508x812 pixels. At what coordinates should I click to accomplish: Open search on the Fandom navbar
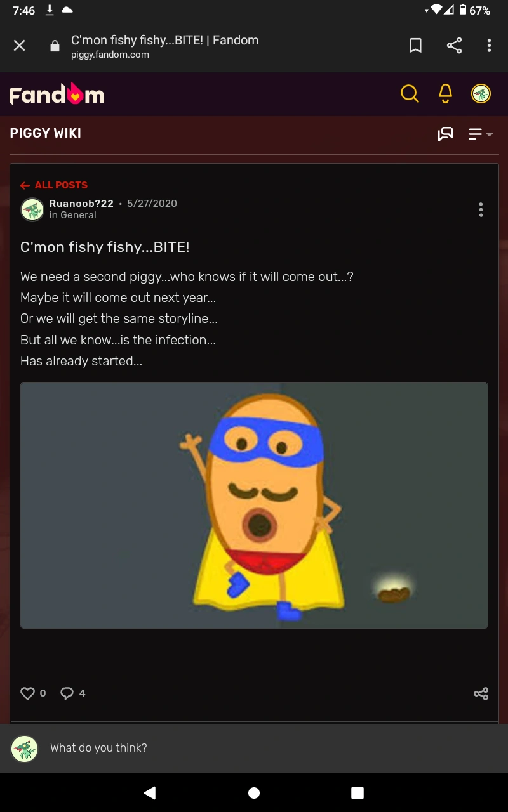(410, 93)
